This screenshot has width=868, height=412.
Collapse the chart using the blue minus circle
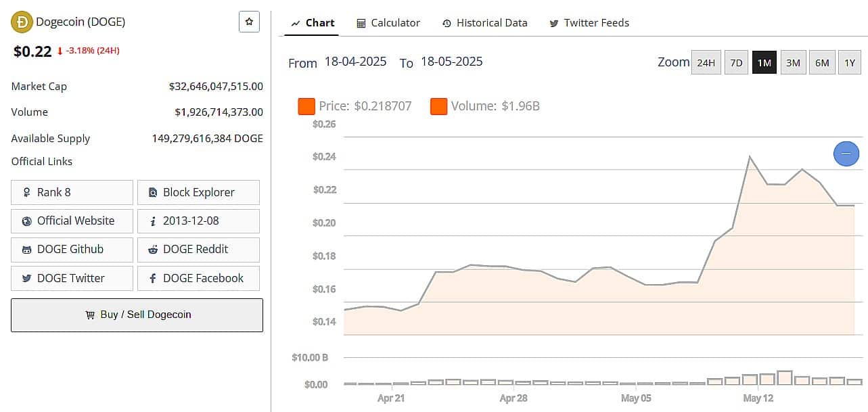pyautogui.click(x=846, y=154)
